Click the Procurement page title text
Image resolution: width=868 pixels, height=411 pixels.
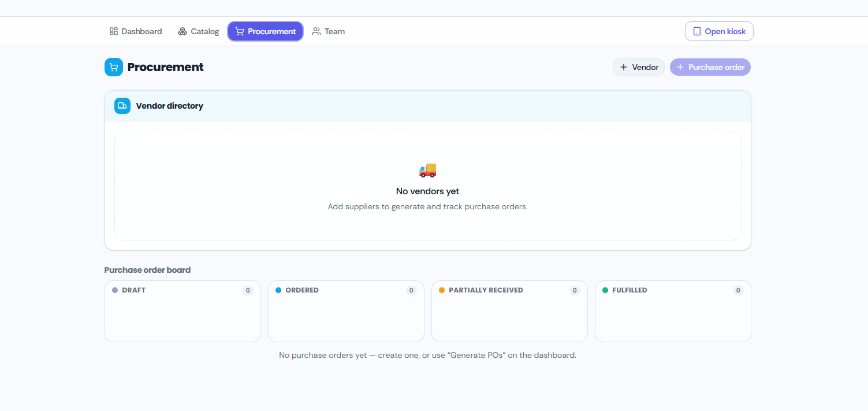coord(166,67)
